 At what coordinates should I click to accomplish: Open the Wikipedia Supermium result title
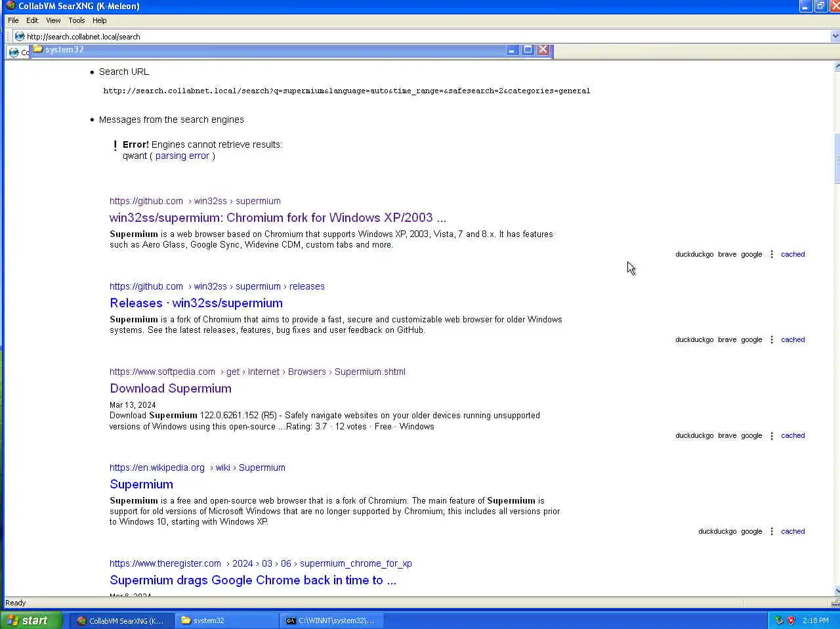coord(141,484)
